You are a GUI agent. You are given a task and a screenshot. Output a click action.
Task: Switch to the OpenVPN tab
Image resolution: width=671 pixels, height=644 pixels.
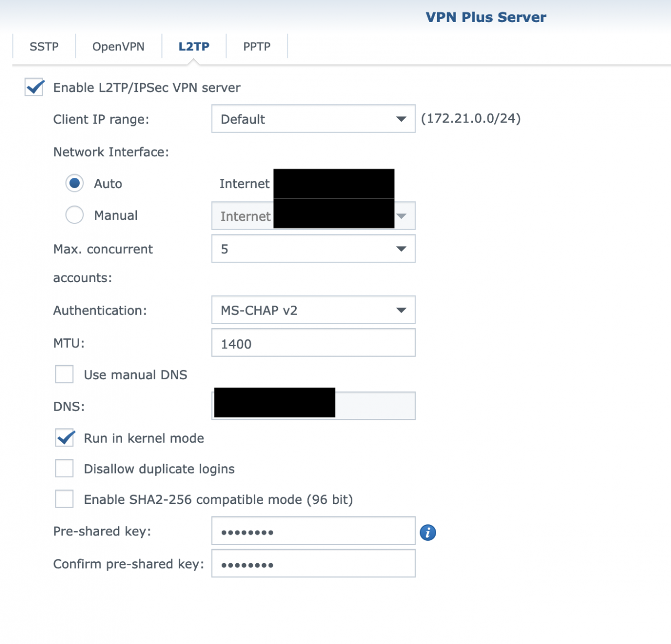click(118, 47)
